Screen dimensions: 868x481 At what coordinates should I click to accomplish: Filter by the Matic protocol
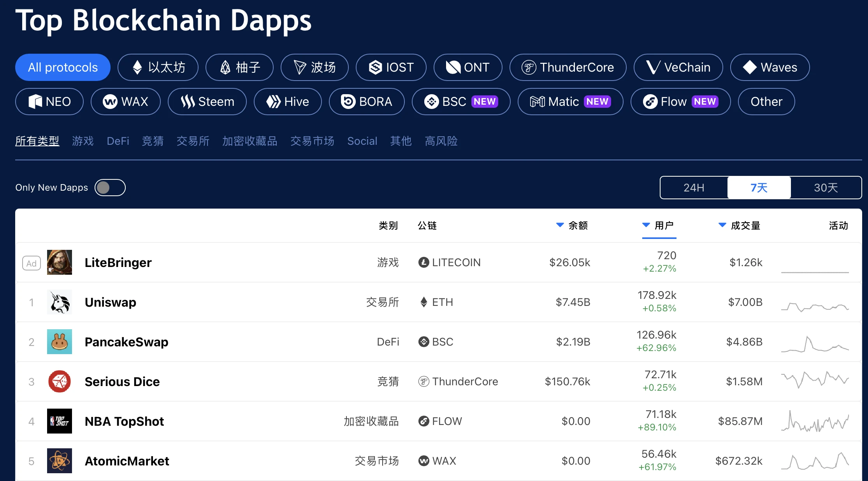pos(571,102)
